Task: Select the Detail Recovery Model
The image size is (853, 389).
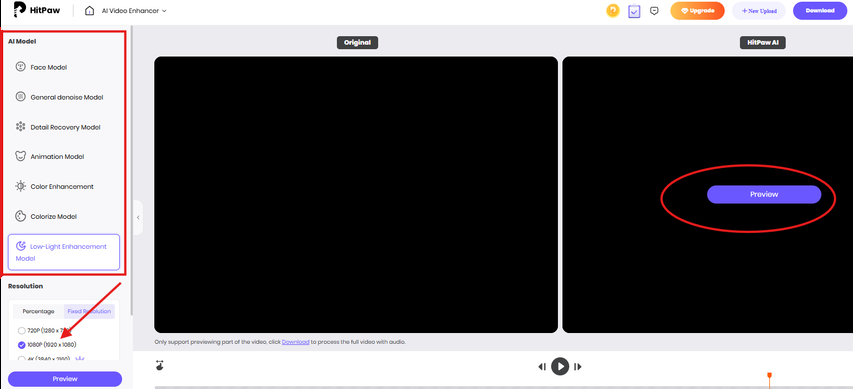Action: [64, 127]
